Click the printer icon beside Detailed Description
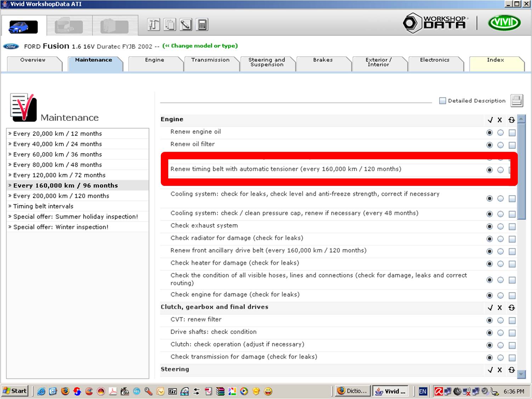Viewport: 532px width, 399px height. point(516,101)
